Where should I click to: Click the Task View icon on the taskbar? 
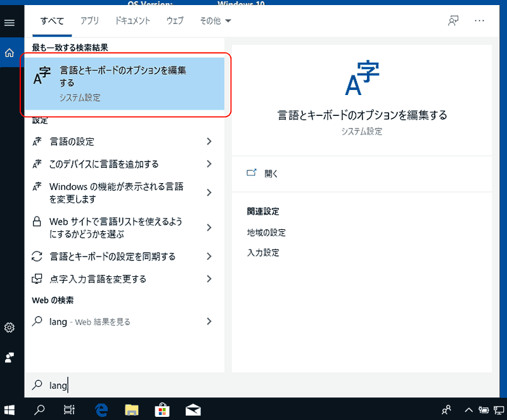tap(69, 410)
